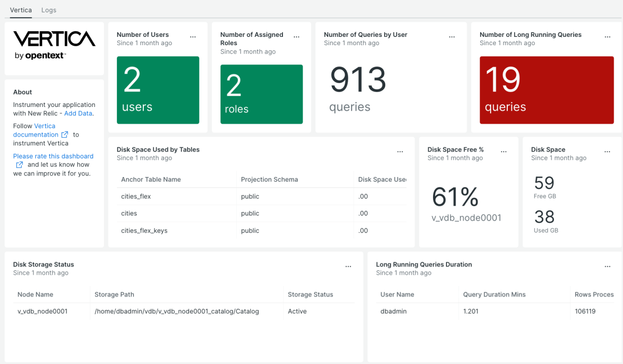Screen dimensions: 623x364
Task: Click ellipsis icon on Long Running Queries Duration
Action: [607, 266]
